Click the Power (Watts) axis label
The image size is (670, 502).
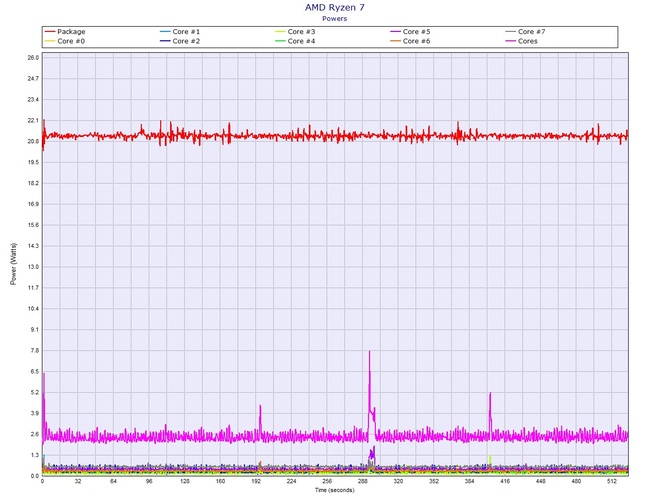(x=13, y=264)
